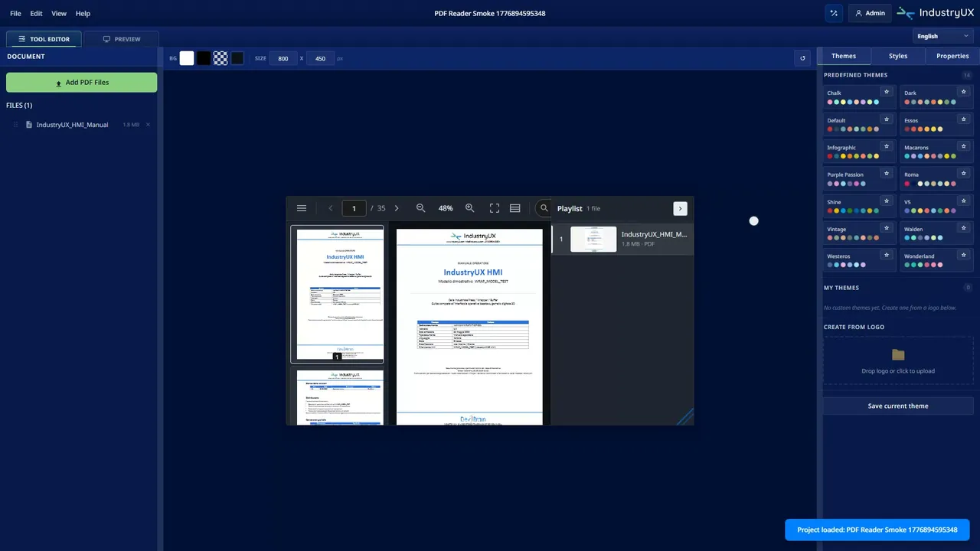The height and width of the screenshot is (551, 980).
Task: Click the star on the Walden theme
Action: (964, 228)
